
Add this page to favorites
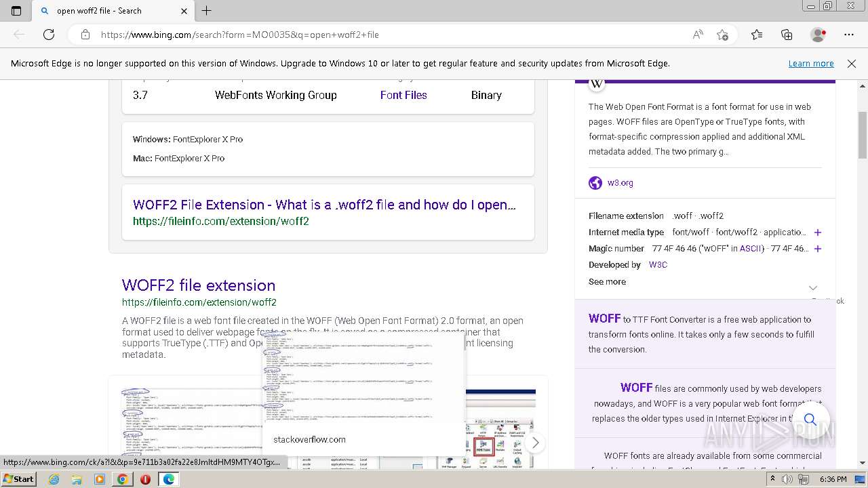(722, 35)
